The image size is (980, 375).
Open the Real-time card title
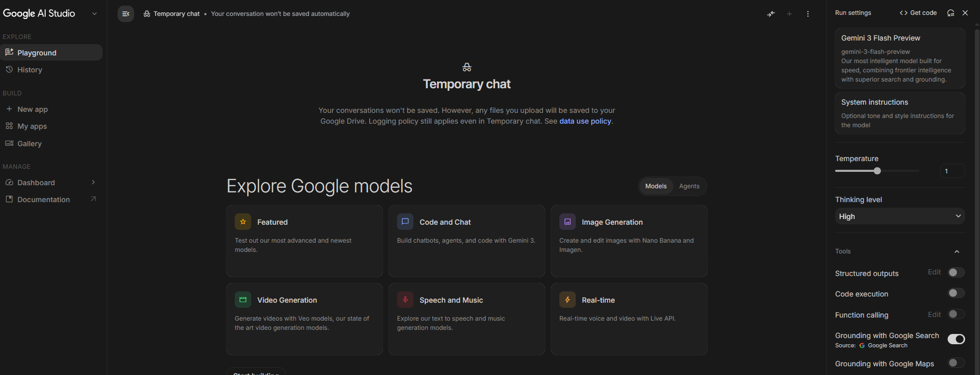[598, 300]
